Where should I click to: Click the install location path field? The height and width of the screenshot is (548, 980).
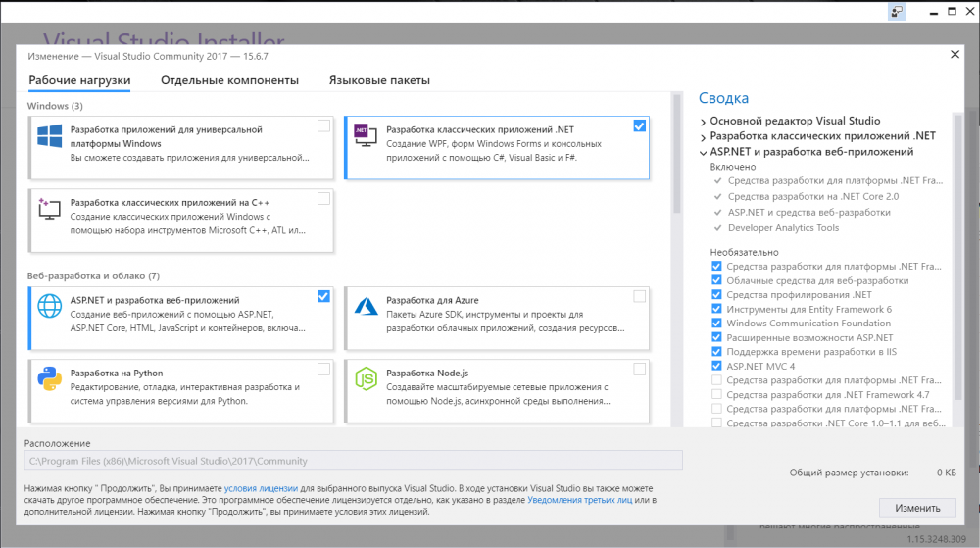(353, 461)
